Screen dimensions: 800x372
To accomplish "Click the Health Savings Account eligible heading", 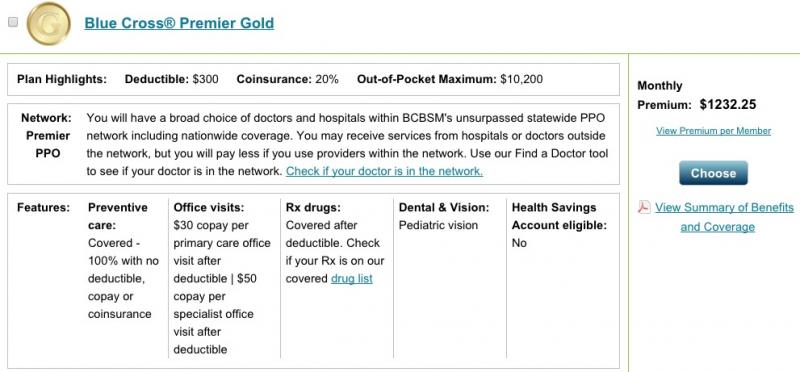I will click(x=559, y=216).
